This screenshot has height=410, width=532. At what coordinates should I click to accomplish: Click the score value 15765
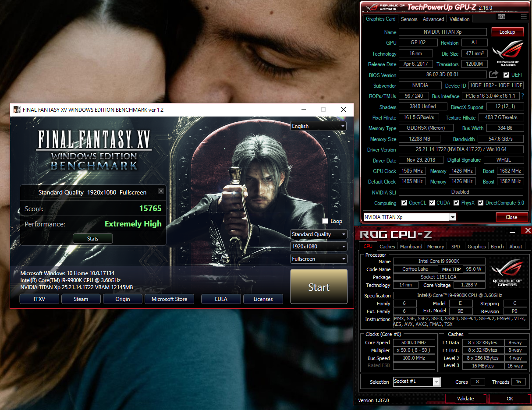[150, 209]
